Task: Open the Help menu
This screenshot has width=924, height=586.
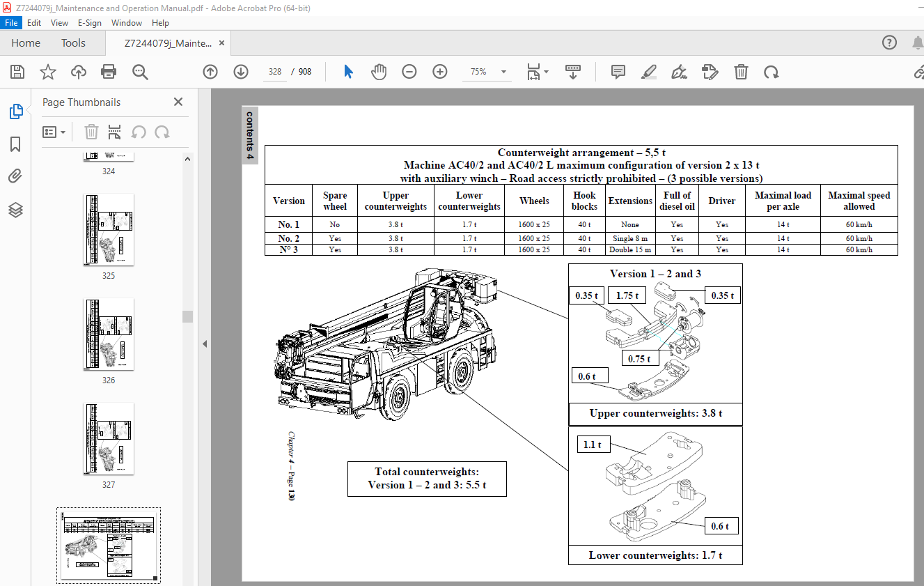Action: (x=161, y=22)
